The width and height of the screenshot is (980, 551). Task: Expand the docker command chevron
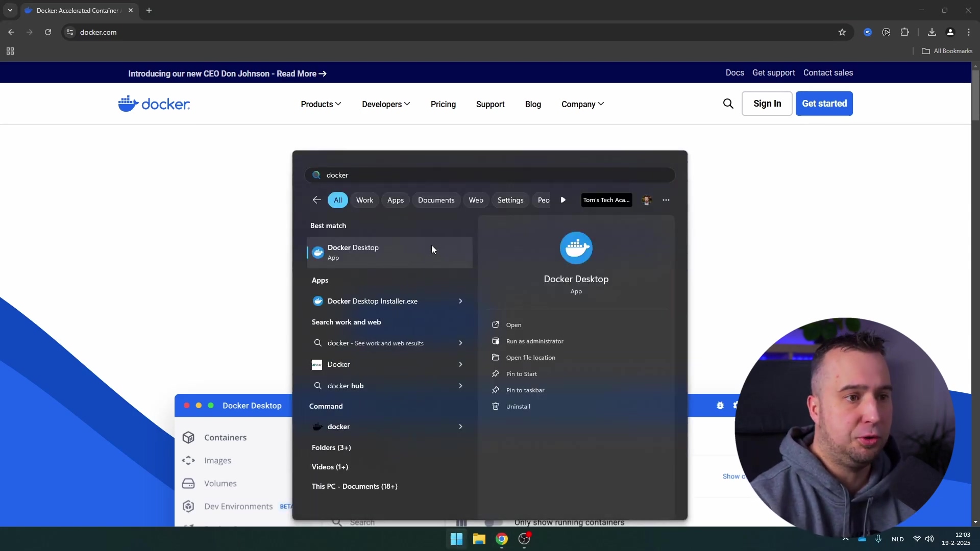pos(460,427)
